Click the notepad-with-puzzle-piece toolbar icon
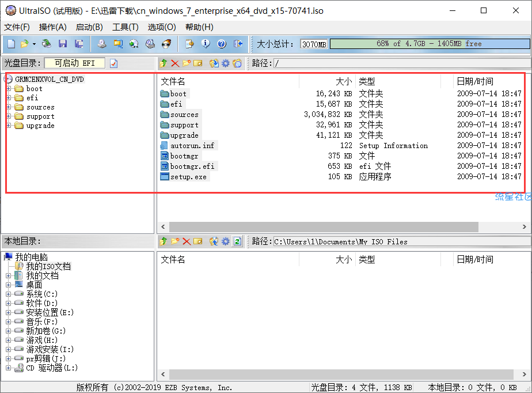532x393 pixels. [189, 44]
